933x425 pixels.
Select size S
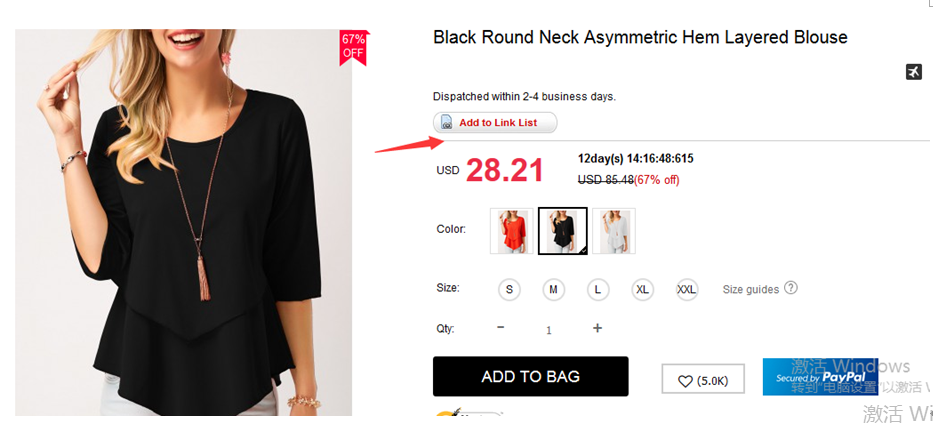pyautogui.click(x=509, y=290)
